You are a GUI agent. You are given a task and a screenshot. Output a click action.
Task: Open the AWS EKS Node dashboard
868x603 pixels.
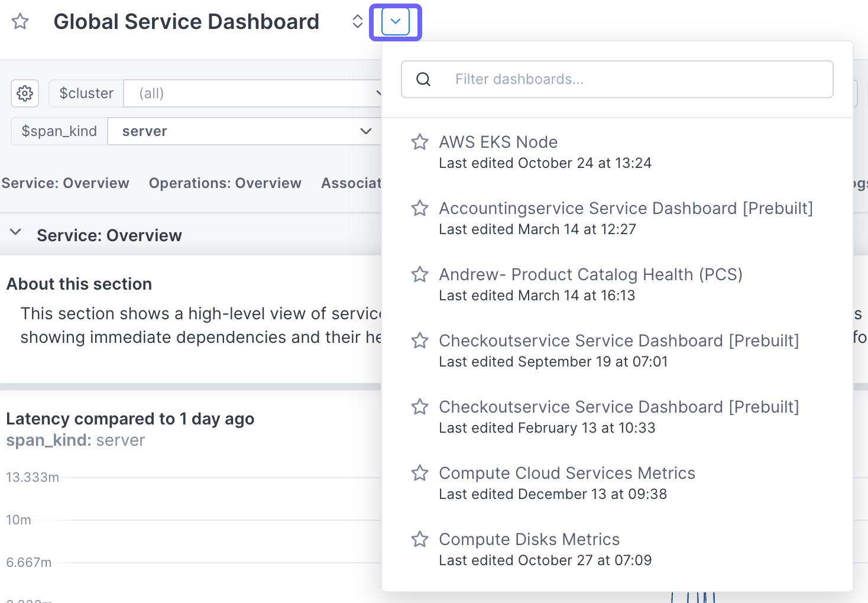tap(498, 142)
